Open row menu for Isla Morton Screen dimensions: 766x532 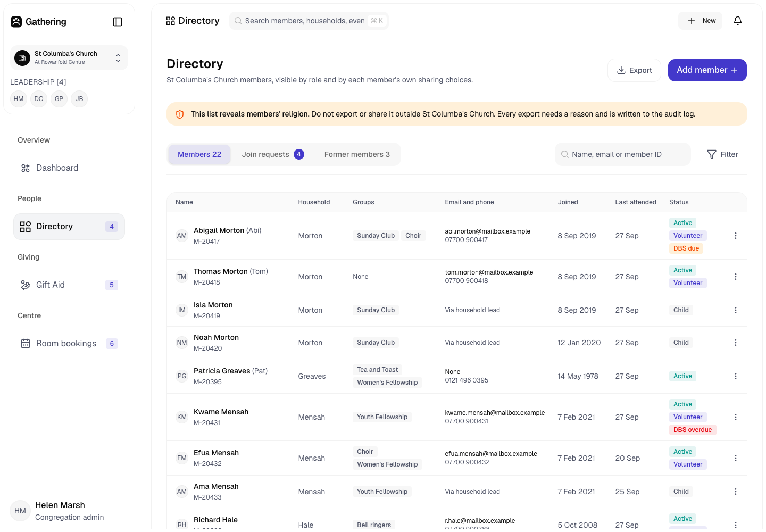(x=736, y=310)
